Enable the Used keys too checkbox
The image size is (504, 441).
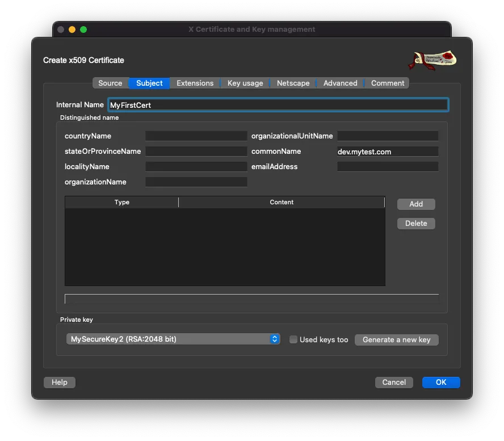tap(293, 339)
